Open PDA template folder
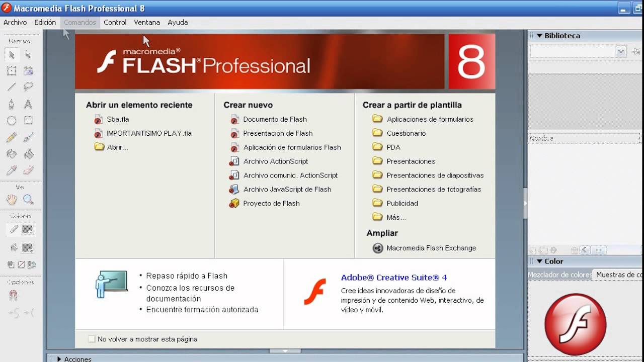 (x=393, y=147)
